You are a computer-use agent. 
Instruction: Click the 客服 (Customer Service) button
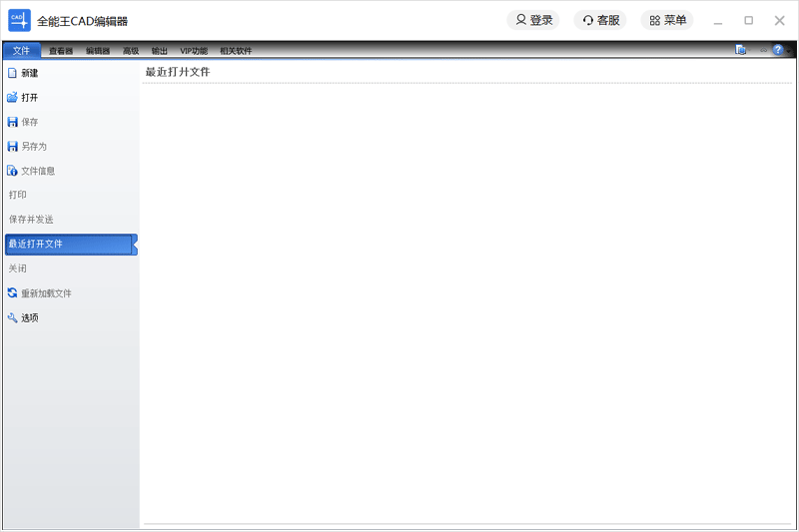(600, 20)
